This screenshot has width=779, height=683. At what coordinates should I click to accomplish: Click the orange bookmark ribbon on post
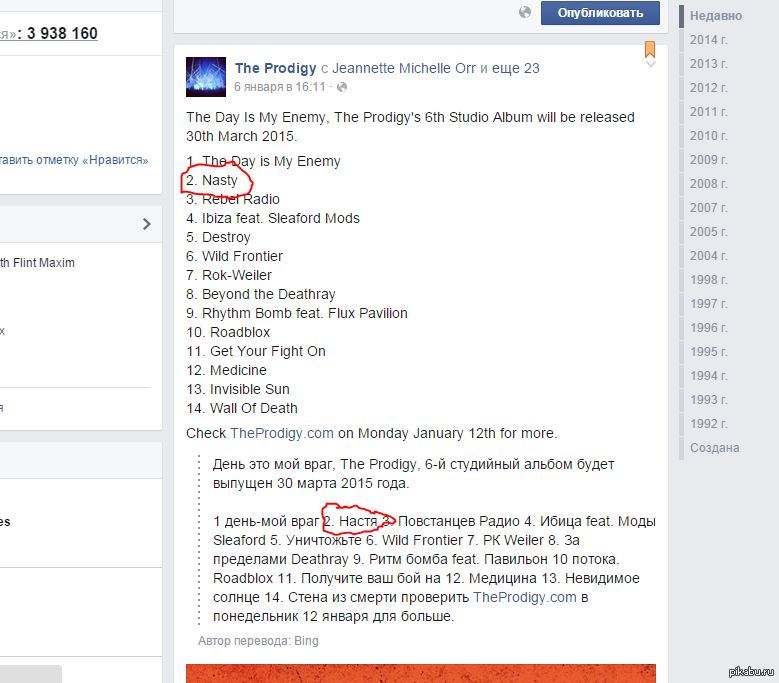[x=649, y=48]
